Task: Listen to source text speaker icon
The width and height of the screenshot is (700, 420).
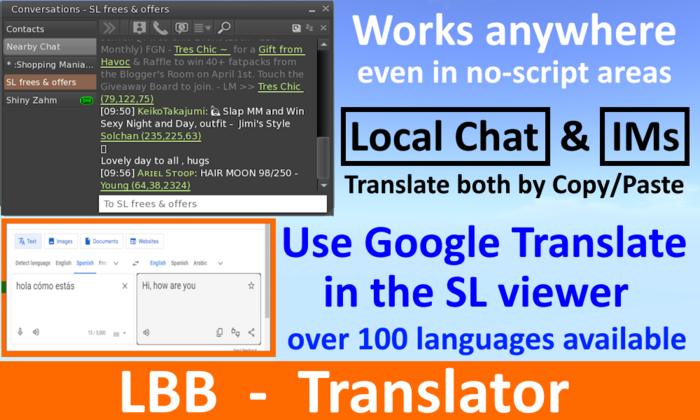Action: coord(36,332)
